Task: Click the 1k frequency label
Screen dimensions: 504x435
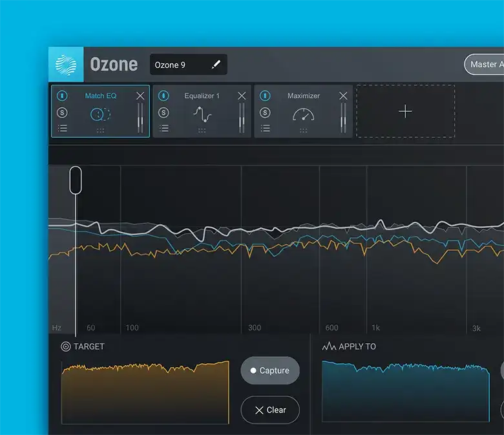Action: click(x=376, y=328)
